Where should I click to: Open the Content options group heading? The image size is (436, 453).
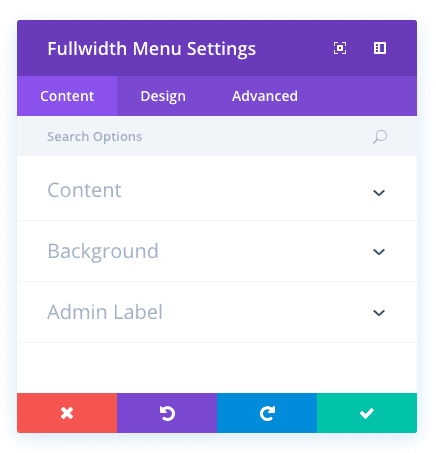pyautogui.click(x=84, y=190)
